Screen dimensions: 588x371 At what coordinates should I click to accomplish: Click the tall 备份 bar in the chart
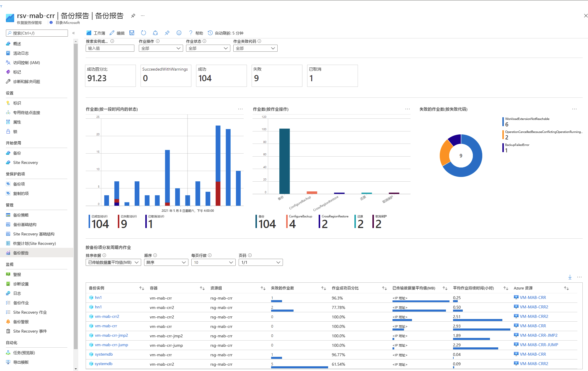[x=284, y=161]
